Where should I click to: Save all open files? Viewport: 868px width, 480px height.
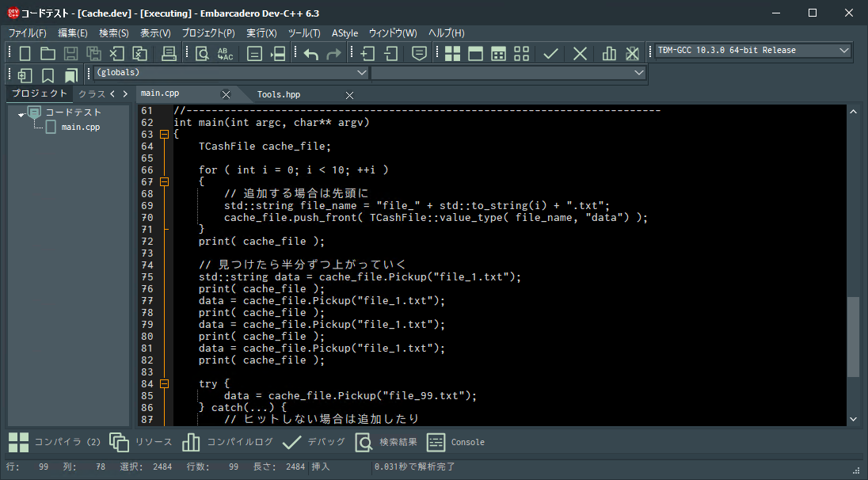tap(93, 53)
